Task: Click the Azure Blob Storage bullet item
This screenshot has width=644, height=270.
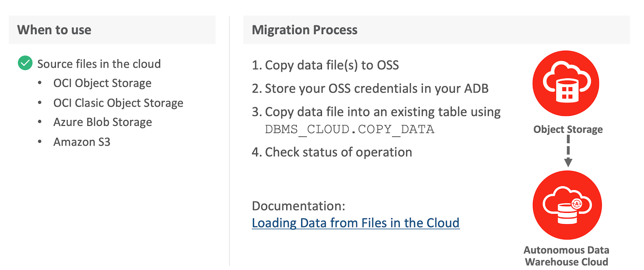Action: point(103,122)
